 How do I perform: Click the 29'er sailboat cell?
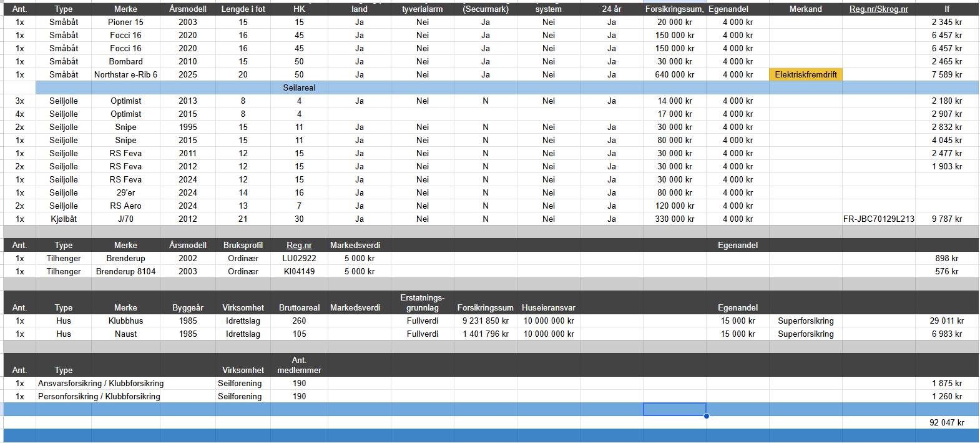coord(125,192)
